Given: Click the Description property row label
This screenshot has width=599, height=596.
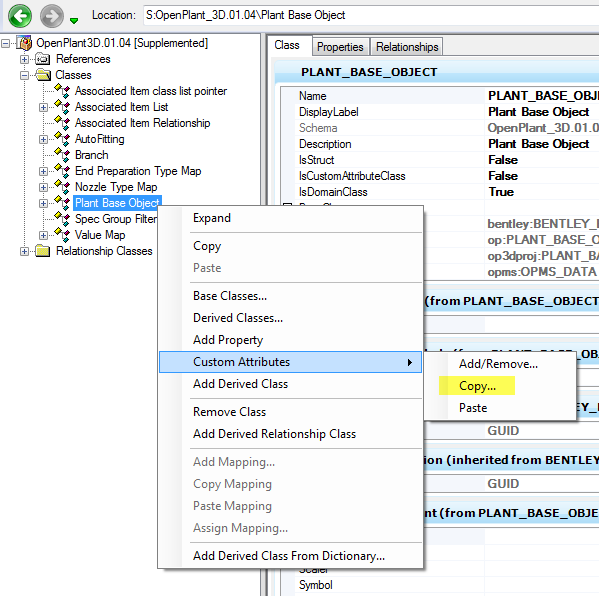Looking at the screenshot, I should 325,144.
